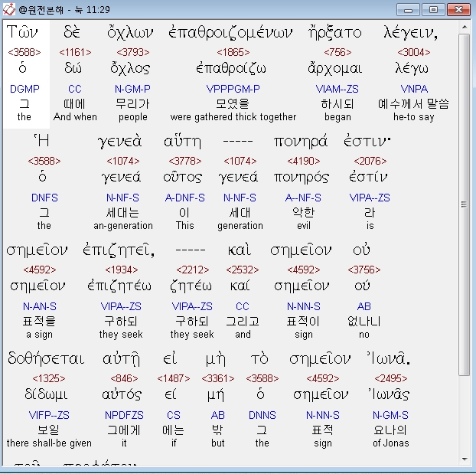Click Strong's number <3004>

click(414, 52)
